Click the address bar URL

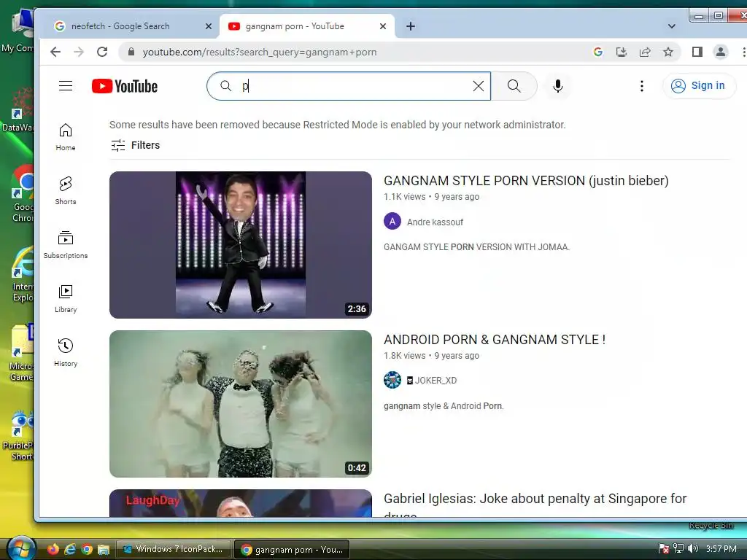point(259,52)
